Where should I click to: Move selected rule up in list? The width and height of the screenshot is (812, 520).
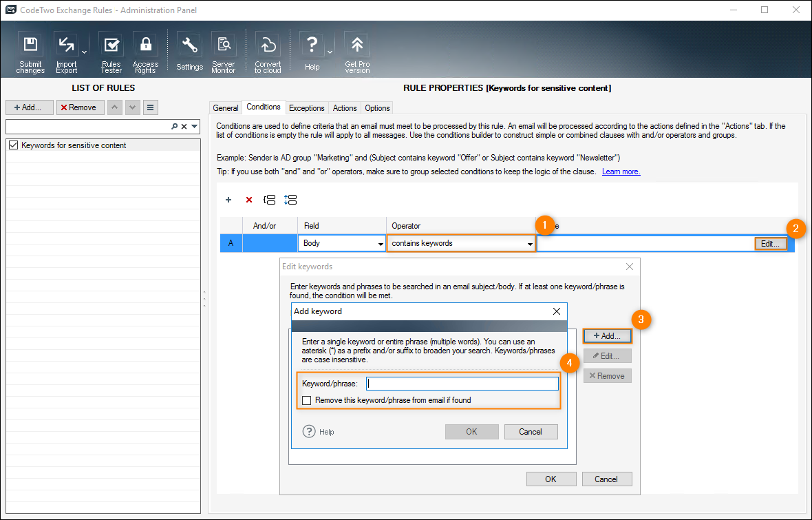click(x=114, y=107)
